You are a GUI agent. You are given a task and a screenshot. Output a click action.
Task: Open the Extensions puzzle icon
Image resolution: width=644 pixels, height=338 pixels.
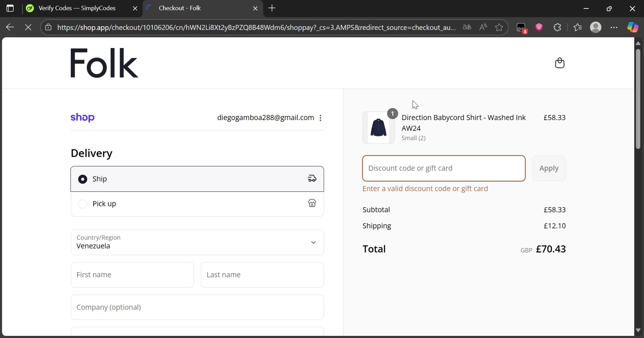click(x=557, y=27)
